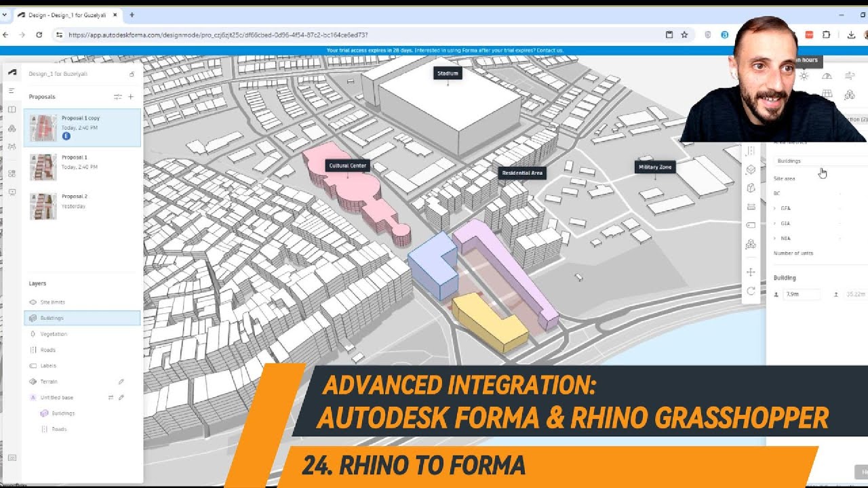The height and width of the screenshot is (488, 868).
Task: Select the road drawing tool in right toolbar
Action: (751, 151)
